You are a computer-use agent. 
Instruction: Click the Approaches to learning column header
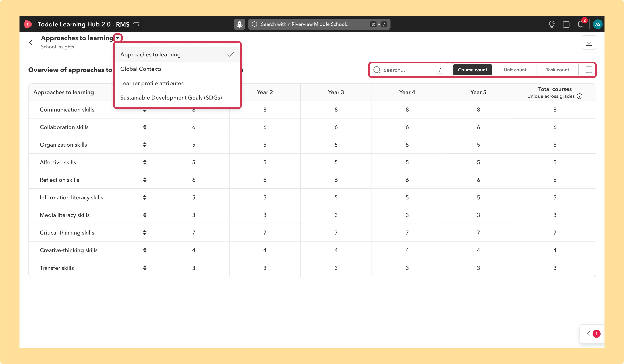click(x=64, y=92)
